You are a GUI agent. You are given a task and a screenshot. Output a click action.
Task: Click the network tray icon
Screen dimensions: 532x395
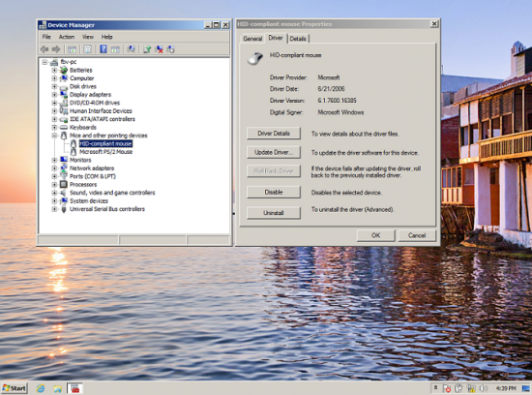coord(471,388)
